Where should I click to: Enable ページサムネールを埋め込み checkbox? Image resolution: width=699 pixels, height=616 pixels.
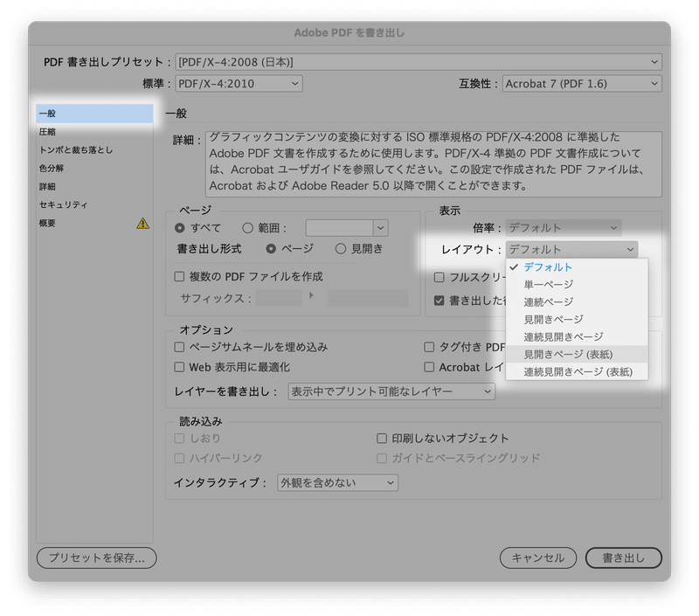(x=179, y=347)
